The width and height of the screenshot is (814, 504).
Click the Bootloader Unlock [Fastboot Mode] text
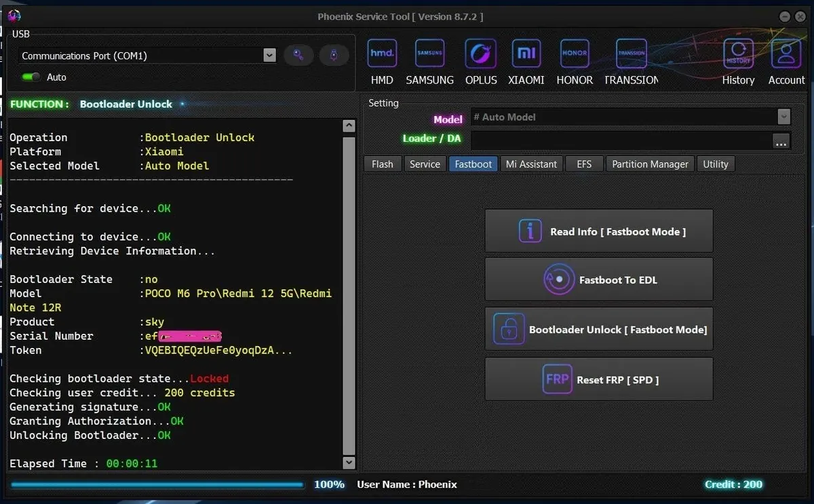pyautogui.click(x=618, y=330)
